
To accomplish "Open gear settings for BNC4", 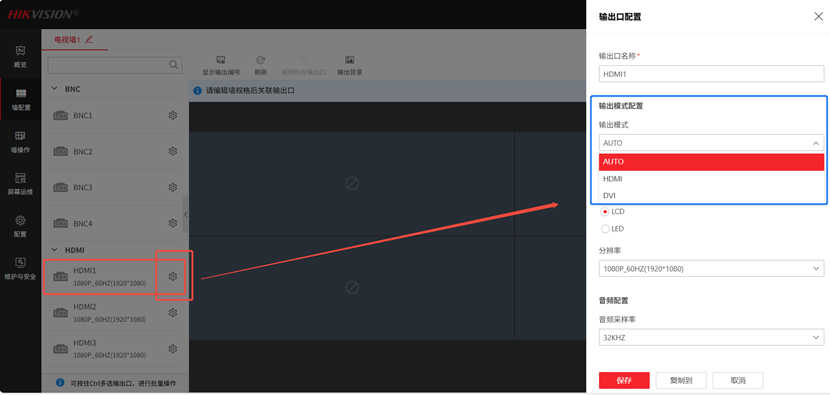I will click(x=173, y=223).
